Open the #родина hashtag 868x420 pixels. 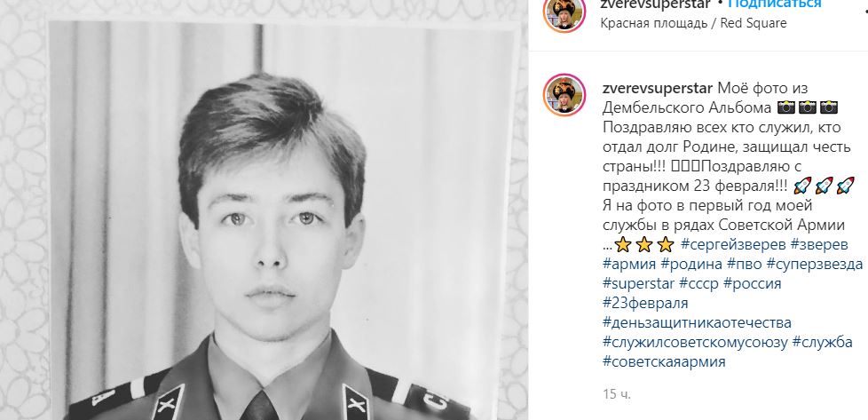[x=691, y=264]
